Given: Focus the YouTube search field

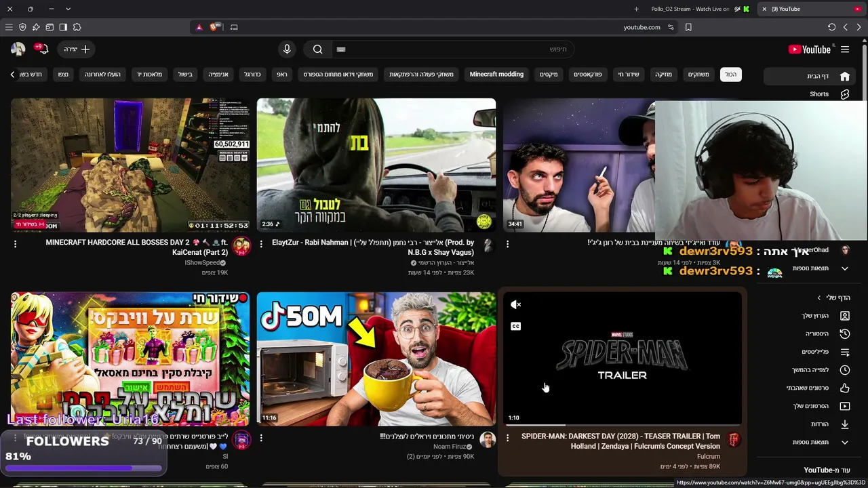Looking at the screenshot, I should 454,49.
